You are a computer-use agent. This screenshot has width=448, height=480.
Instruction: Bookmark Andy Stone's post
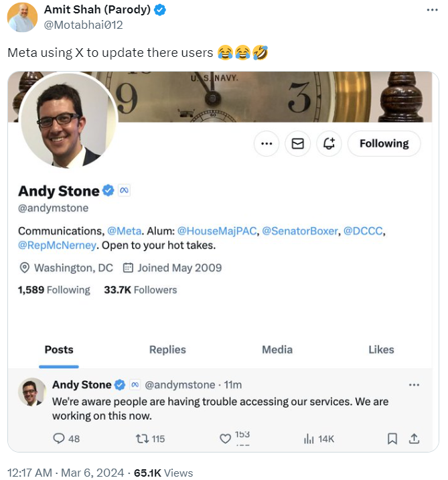tap(392, 438)
